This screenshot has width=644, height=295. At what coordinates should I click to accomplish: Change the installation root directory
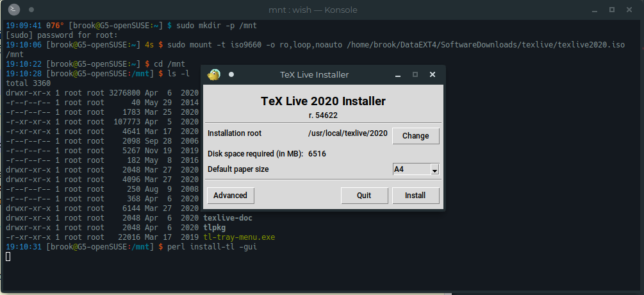tap(416, 136)
